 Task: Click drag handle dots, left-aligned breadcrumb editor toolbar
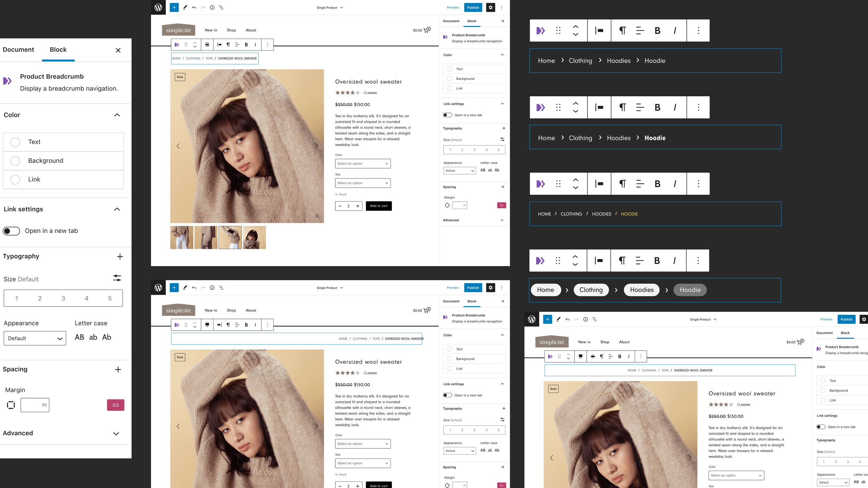[x=186, y=45]
